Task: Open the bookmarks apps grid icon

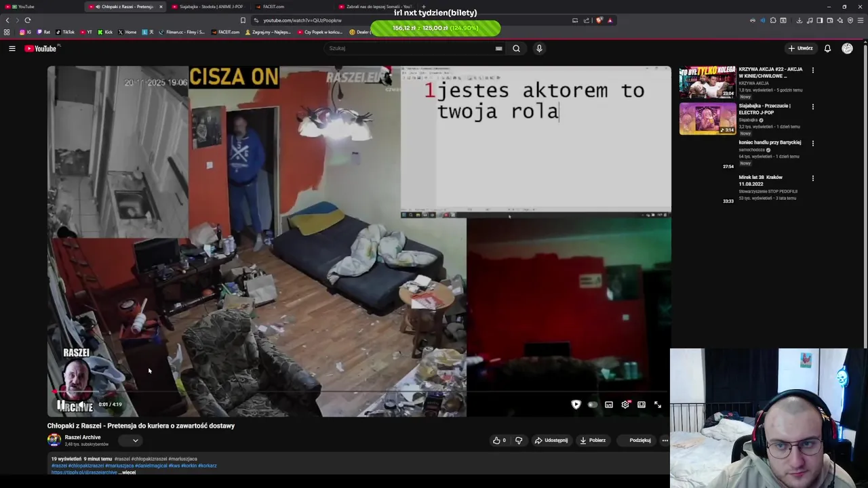Action: [x=7, y=32]
